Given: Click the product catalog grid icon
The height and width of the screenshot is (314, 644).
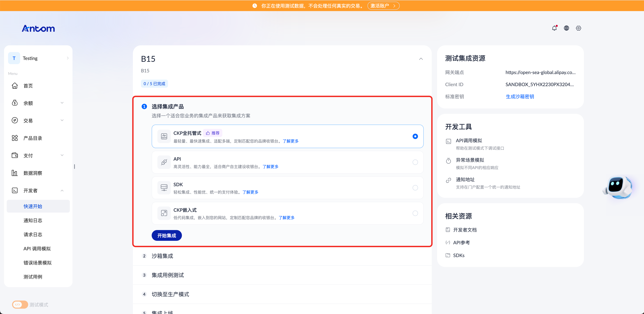Looking at the screenshot, I should (x=15, y=138).
